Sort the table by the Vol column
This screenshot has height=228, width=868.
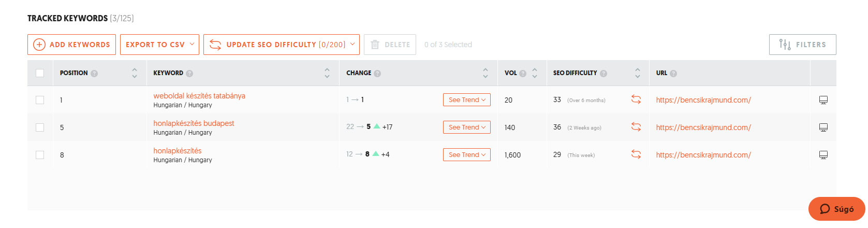[535, 73]
